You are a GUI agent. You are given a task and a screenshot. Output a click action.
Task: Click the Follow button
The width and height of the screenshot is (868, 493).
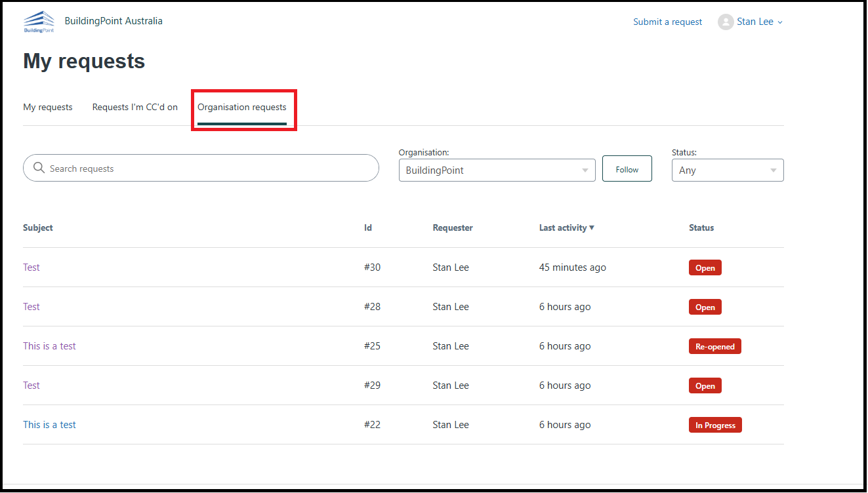627,168
